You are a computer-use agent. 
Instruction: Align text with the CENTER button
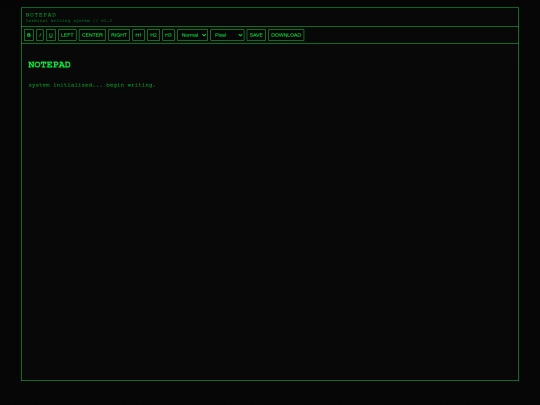pos(92,35)
